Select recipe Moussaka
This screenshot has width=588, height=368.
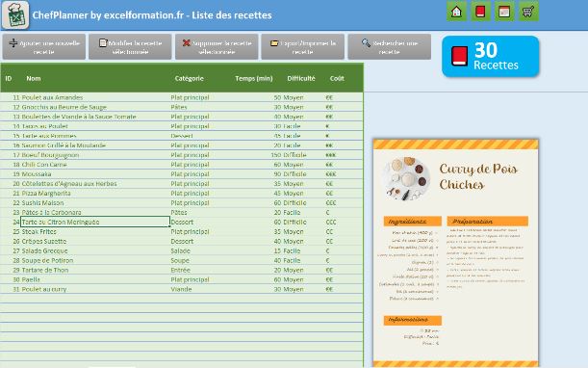(x=37, y=174)
